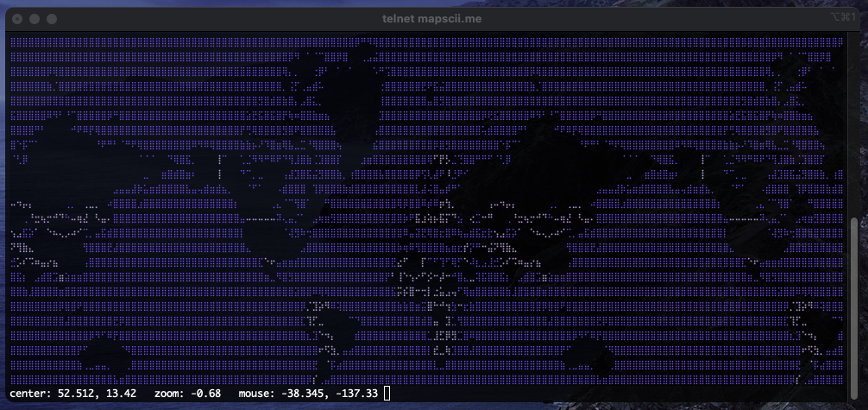Click the ⌥⌘1 window shortcut indicator

[x=843, y=18]
